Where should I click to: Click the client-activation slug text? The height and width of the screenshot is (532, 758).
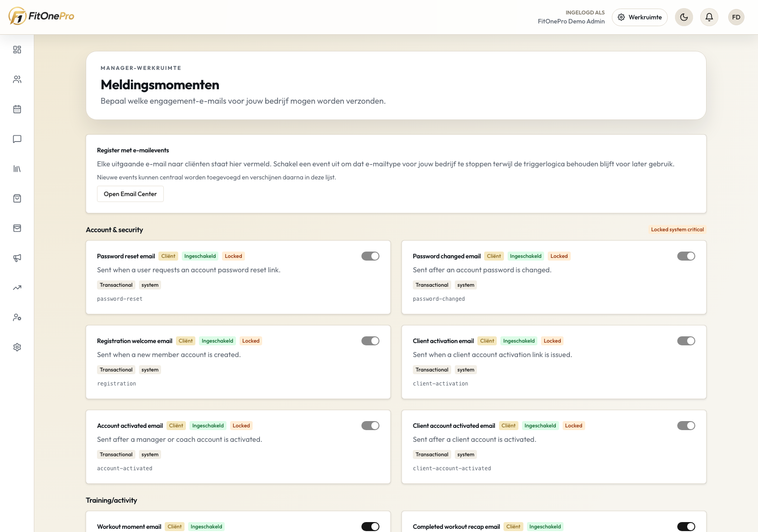point(440,384)
